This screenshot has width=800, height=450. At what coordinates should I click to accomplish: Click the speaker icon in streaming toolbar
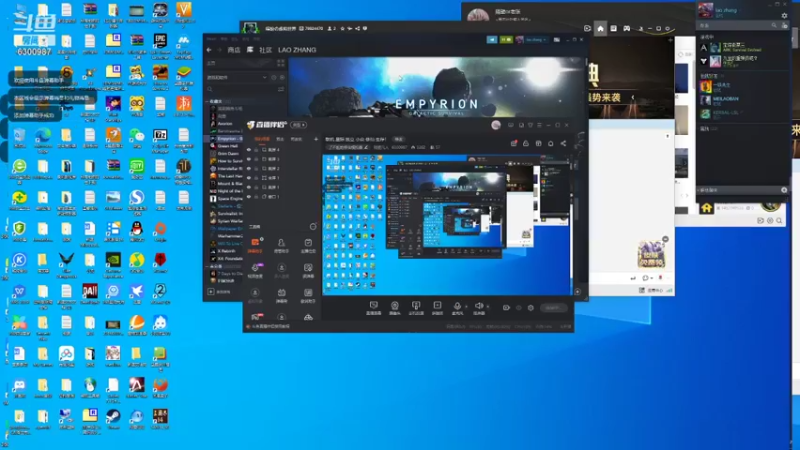(479, 308)
